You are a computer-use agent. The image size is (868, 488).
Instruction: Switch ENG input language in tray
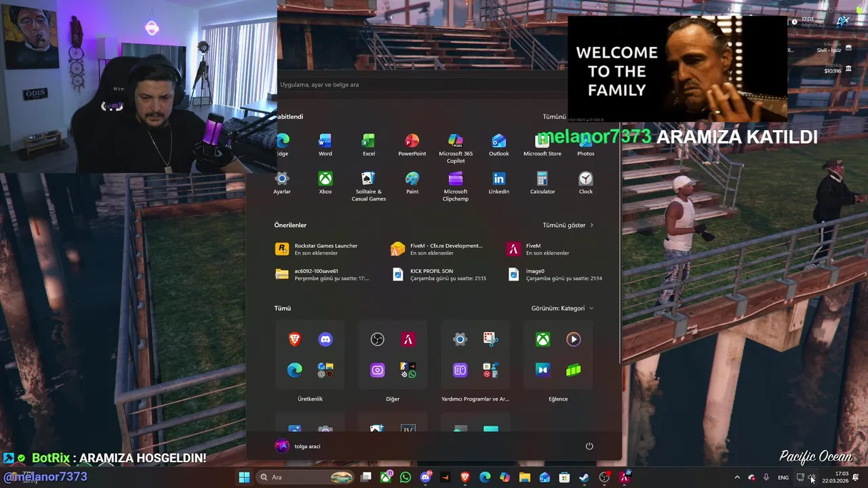[783, 477]
